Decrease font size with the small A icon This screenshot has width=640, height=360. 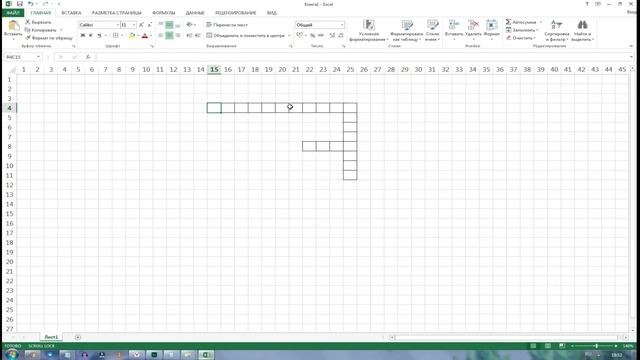[x=149, y=25]
